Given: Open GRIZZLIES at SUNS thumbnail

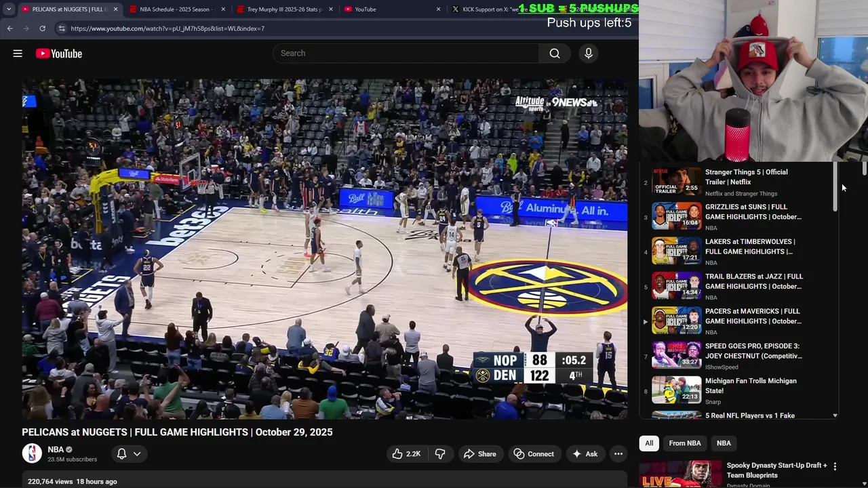Looking at the screenshot, I should [x=677, y=216].
